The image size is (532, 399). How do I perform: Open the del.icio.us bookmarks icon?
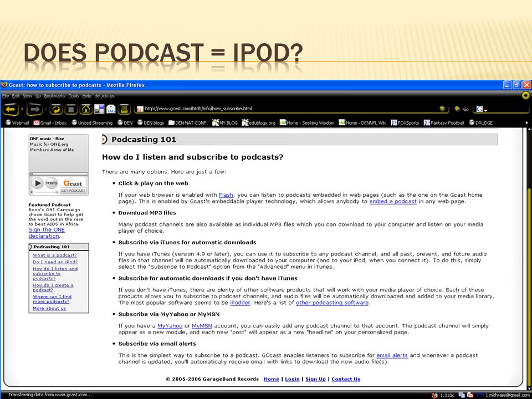(99, 109)
